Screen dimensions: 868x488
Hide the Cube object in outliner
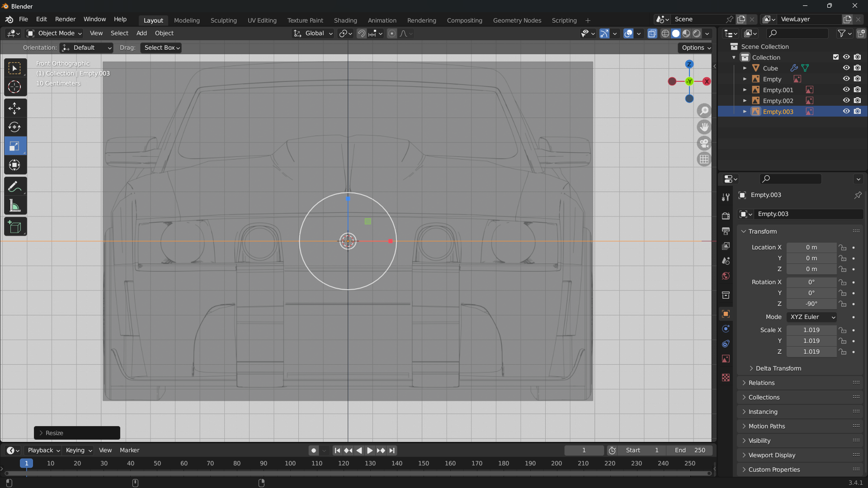846,68
